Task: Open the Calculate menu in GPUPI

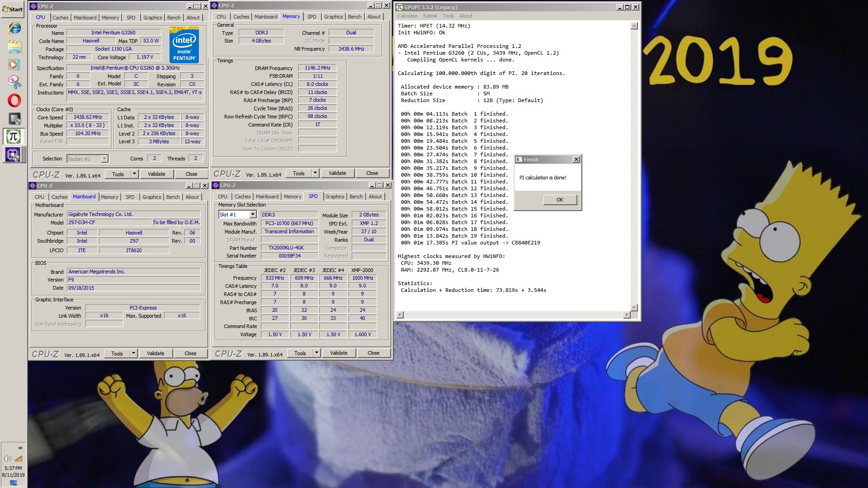Action: coord(407,16)
